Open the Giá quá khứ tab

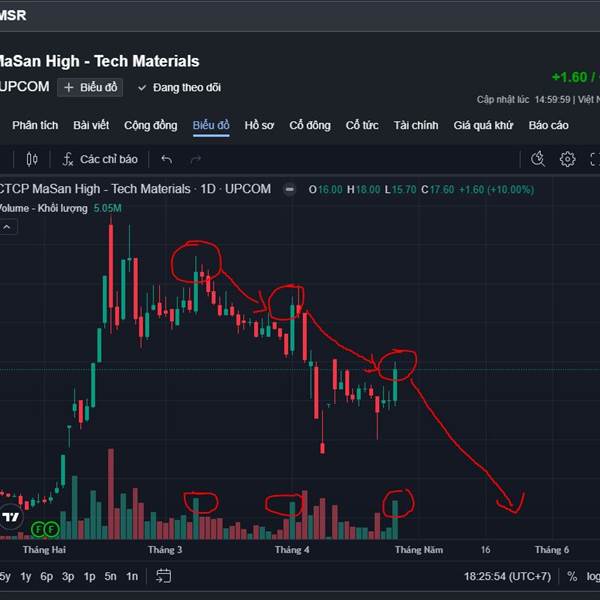pos(483,125)
